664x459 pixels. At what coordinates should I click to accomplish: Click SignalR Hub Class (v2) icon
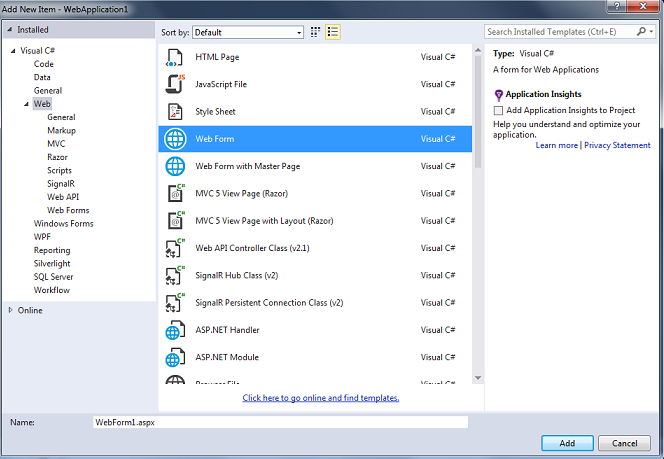pos(175,276)
